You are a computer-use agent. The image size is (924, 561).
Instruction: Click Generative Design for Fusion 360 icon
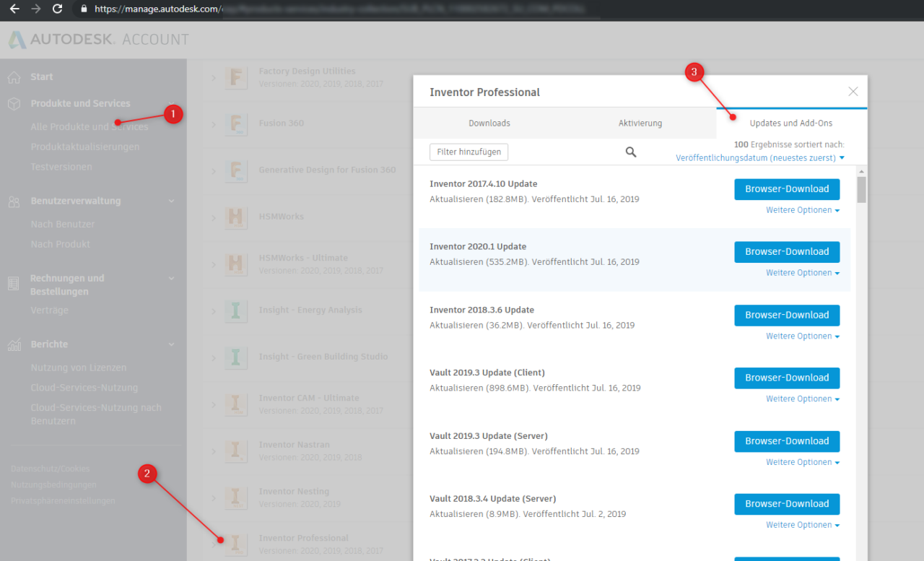pos(236,170)
